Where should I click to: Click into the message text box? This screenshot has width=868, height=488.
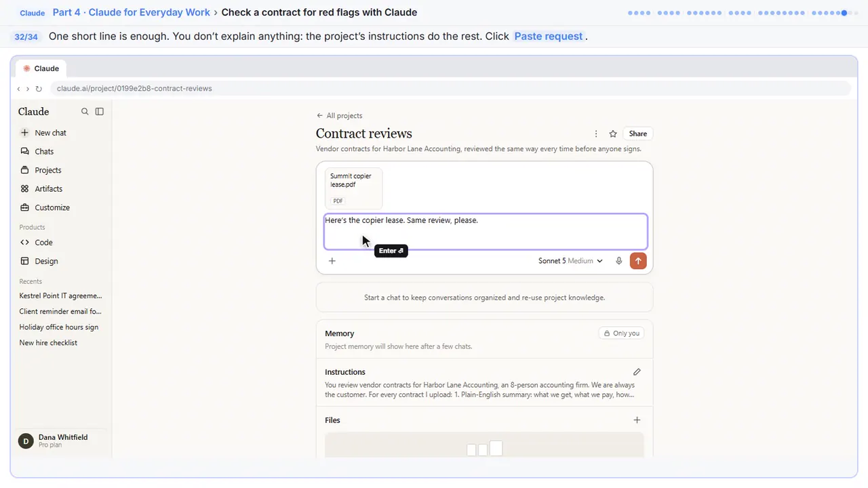[486, 232]
